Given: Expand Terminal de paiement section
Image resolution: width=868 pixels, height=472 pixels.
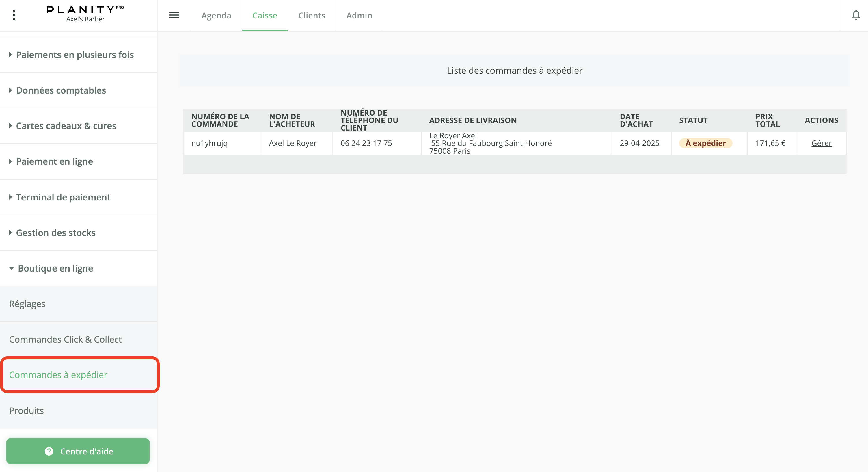Looking at the screenshot, I should [63, 197].
